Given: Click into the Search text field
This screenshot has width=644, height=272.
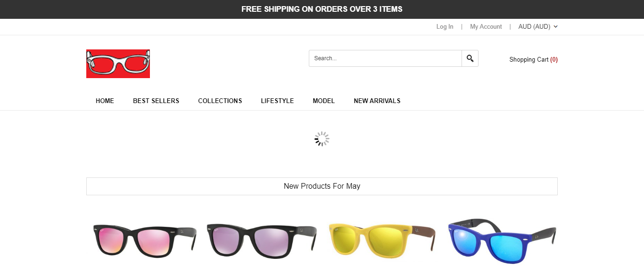Looking at the screenshot, I should (x=385, y=58).
